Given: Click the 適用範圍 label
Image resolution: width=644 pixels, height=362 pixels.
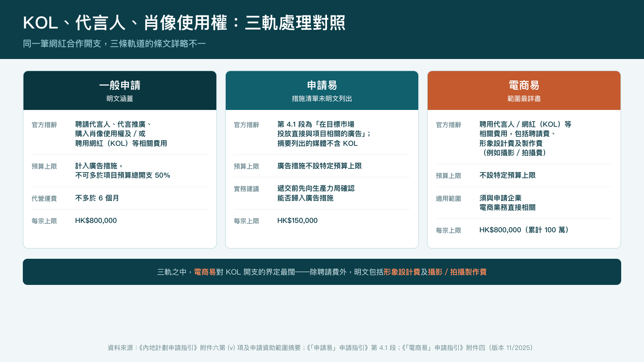Looking at the screenshot, I should pyautogui.click(x=448, y=198).
